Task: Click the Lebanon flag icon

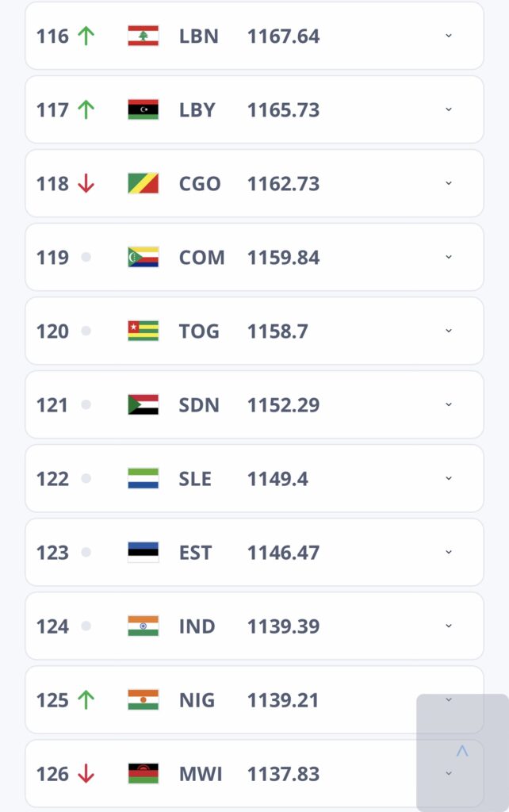Action: 143,36
